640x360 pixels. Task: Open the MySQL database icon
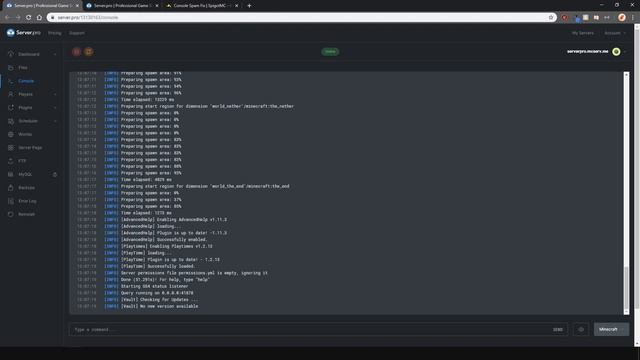point(11,174)
